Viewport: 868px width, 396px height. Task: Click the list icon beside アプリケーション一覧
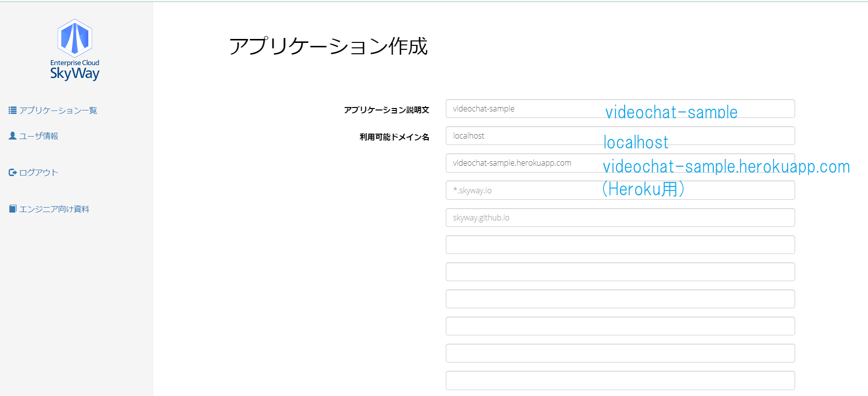coord(13,110)
